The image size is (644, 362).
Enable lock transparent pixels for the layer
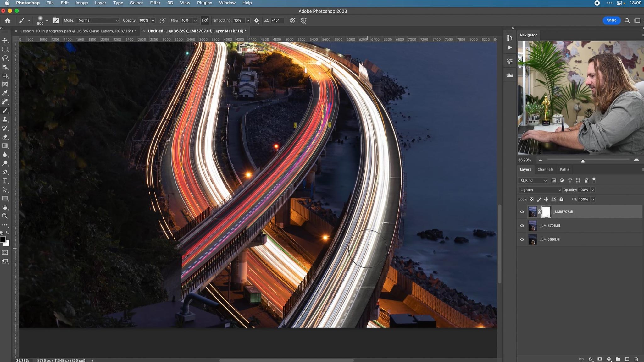[x=531, y=199]
